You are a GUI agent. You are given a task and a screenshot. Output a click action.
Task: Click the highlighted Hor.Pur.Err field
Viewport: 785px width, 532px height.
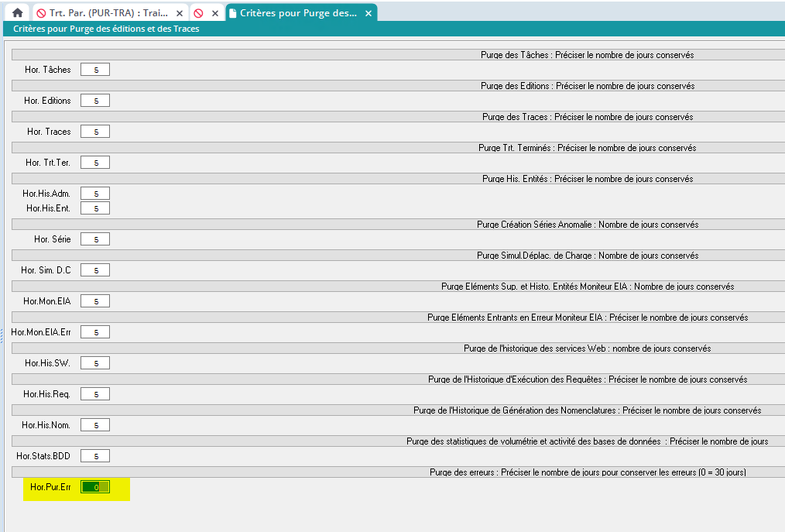[95, 487]
